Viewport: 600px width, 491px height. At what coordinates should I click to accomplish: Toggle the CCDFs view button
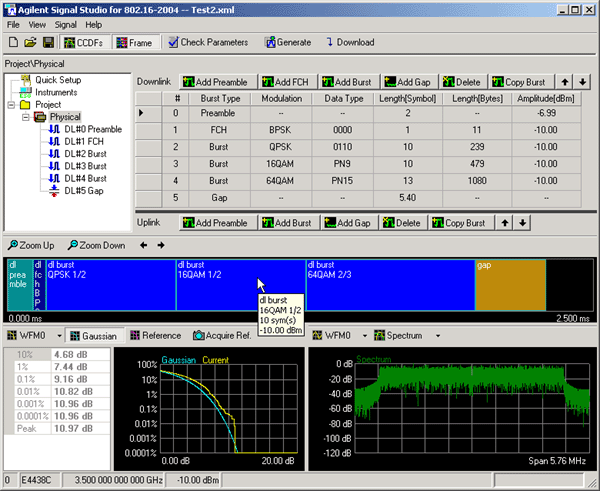pyautogui.click(x=83, y=42)
